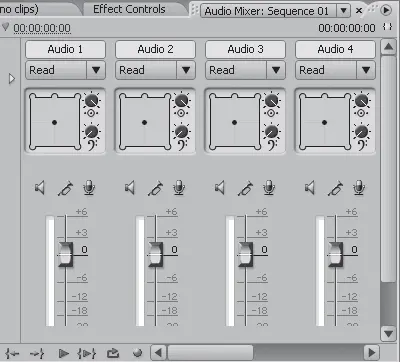This screenshot has height=362, width=400.
Task: Click the Audio 4 LFE volume knob
Action: pyautogui.click(x=361, y=132)
